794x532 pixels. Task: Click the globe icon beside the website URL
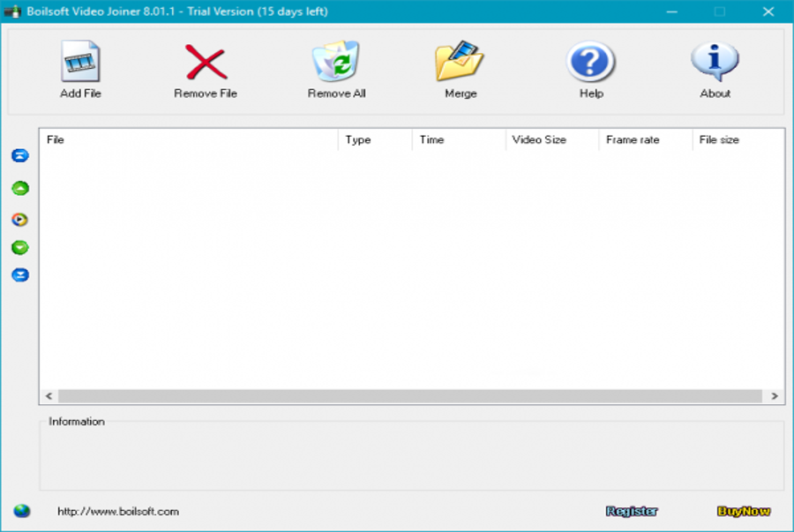click(x=22, y=511)
